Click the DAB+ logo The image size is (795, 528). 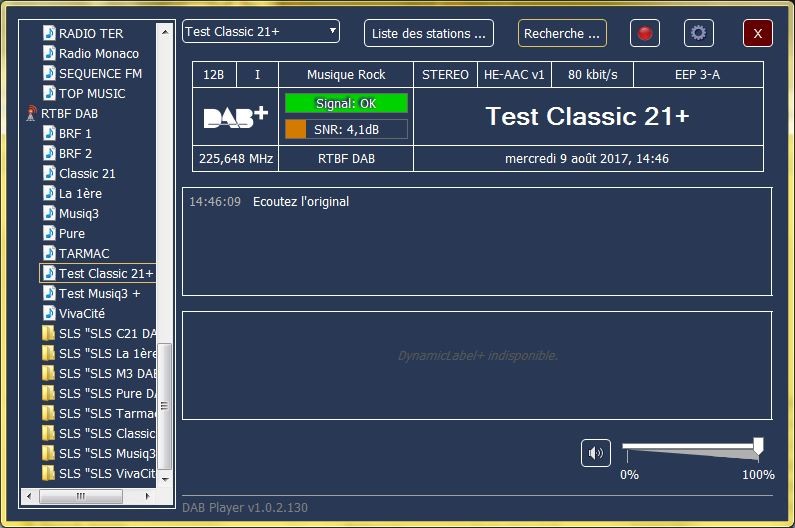point(236,117)
